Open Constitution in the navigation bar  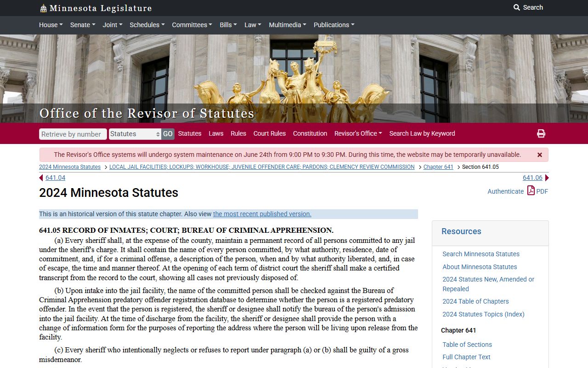tap(310, 133)
